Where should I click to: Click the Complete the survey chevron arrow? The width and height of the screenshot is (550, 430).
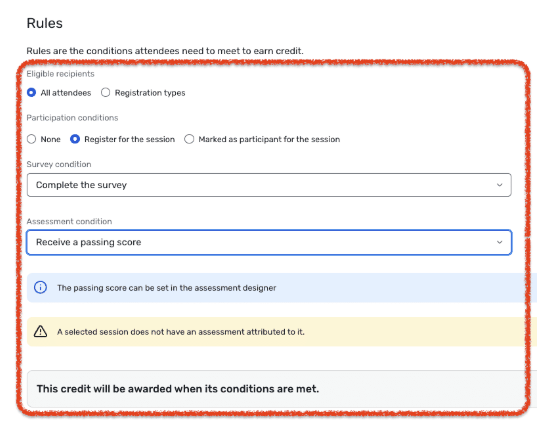(499, 185)
